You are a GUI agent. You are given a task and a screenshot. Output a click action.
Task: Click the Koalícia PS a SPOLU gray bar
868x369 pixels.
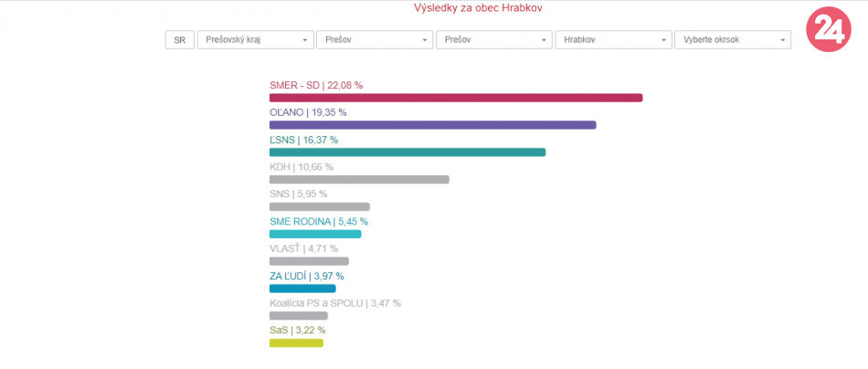pos(299,316)
